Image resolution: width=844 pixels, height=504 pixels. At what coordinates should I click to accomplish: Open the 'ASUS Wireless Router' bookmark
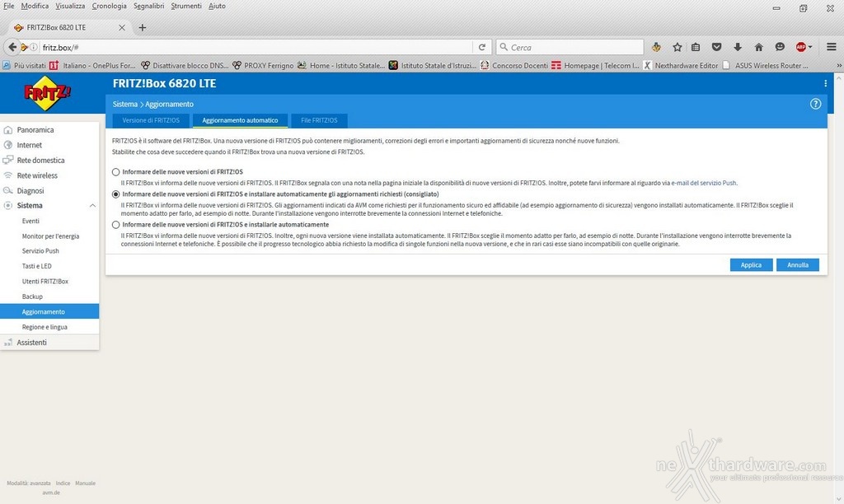766,66
